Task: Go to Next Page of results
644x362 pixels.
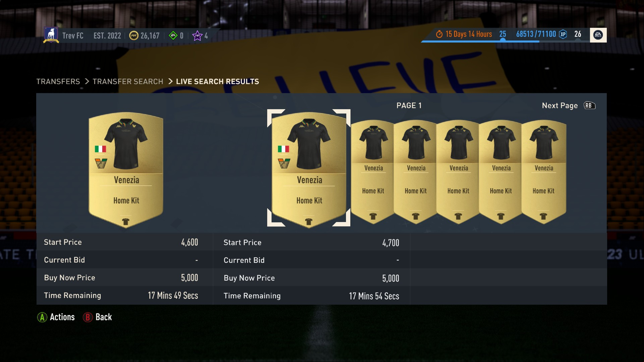Action: (x=560, y=105)
